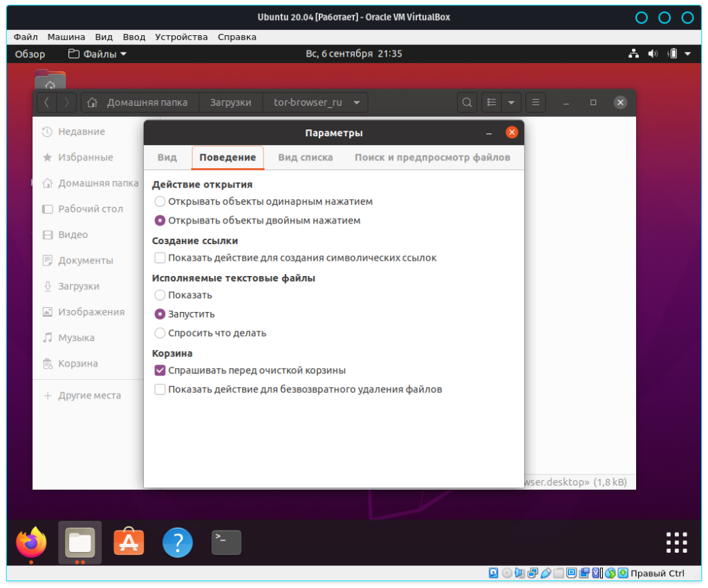
Task: Show applications grid icon
Action: tap(676, 542)
